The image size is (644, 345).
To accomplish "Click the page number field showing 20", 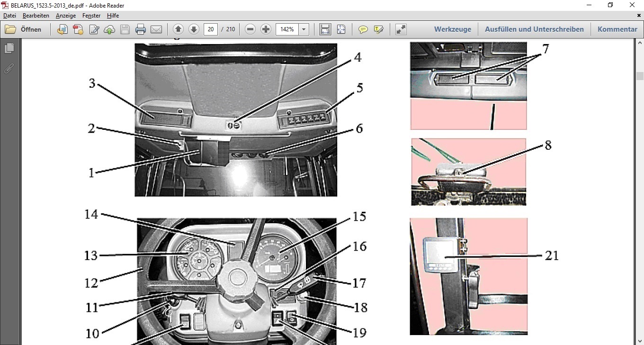I will (210, 29).
